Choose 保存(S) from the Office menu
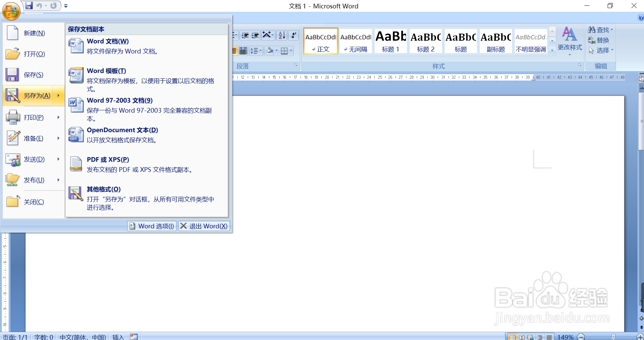Screen dimensions: 644x340 coord(33,75)
